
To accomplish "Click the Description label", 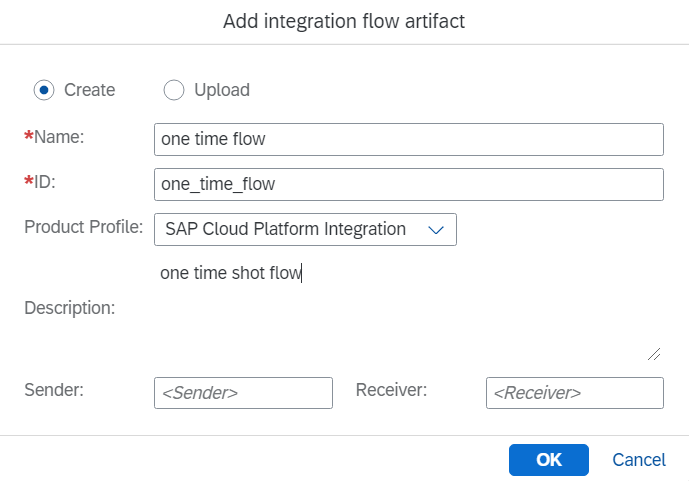I will 70,307.
